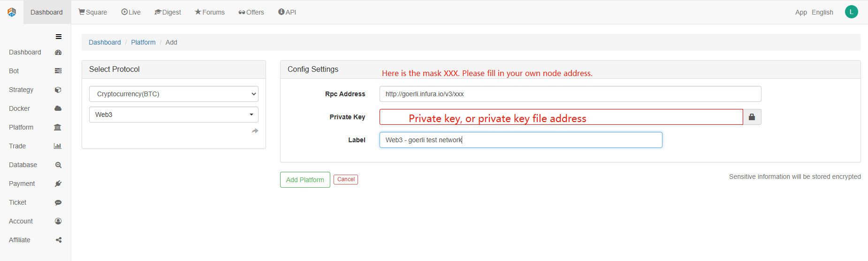Click the Docker cloud icon
Screen dimensions: 868x261
[x=58, y=108]
